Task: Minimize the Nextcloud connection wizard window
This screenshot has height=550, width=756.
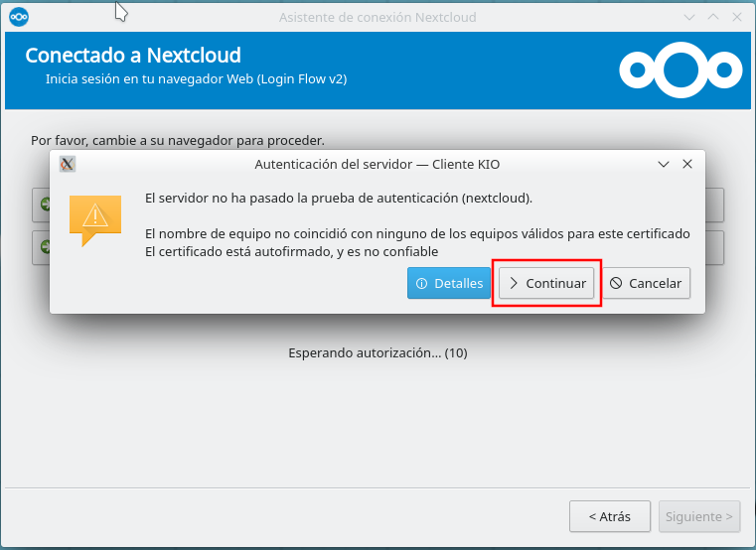Action: click(x=690, y=17)
